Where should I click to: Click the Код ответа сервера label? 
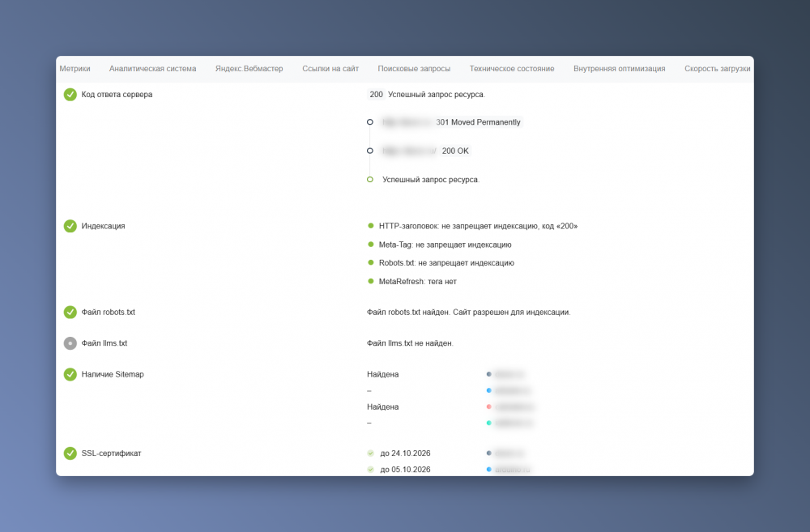pos(117,95)
